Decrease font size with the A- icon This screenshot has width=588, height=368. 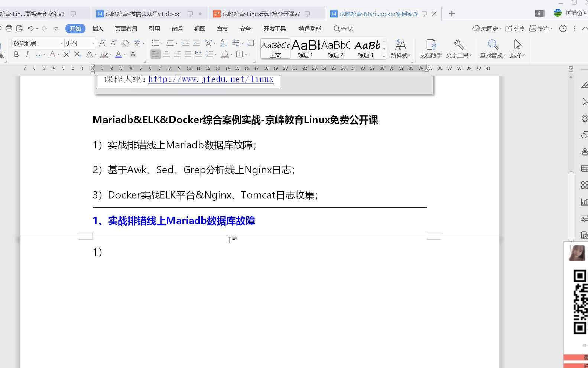click(x=114, y=43)
